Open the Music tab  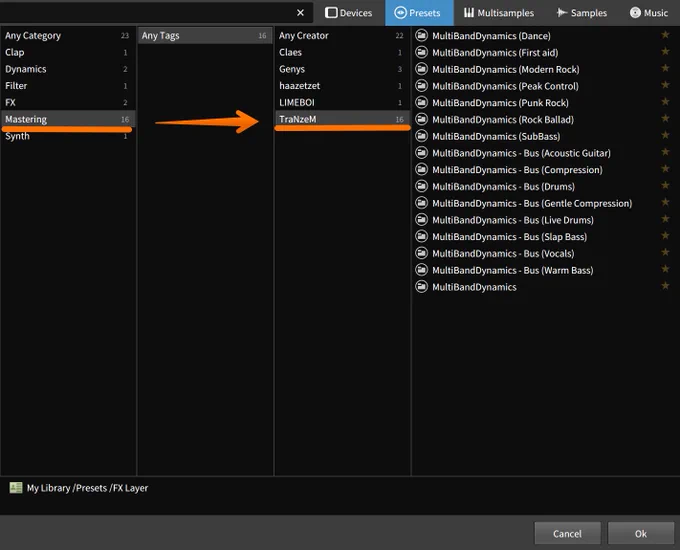point(649,13)
